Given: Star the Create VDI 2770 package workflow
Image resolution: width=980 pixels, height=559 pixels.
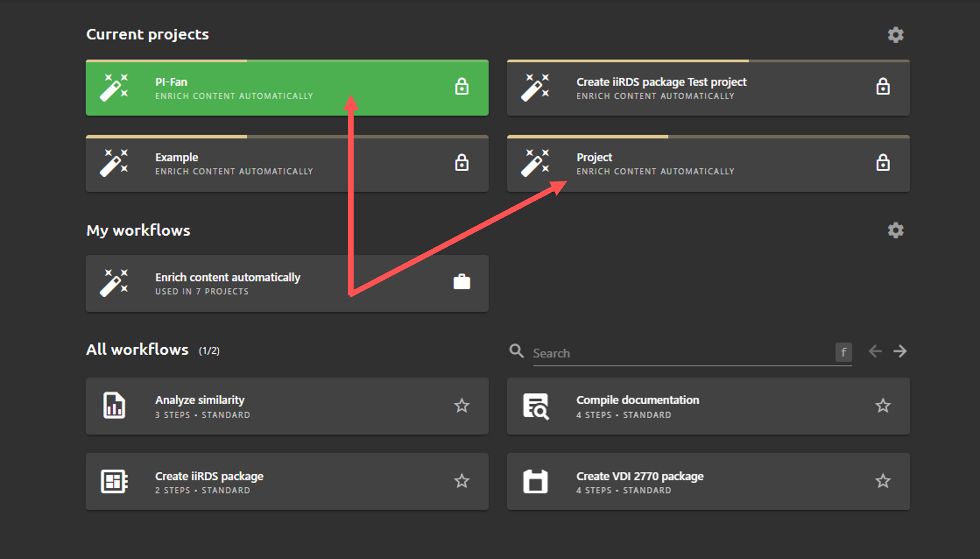Looking at the screenshot, I should [883, 481].
